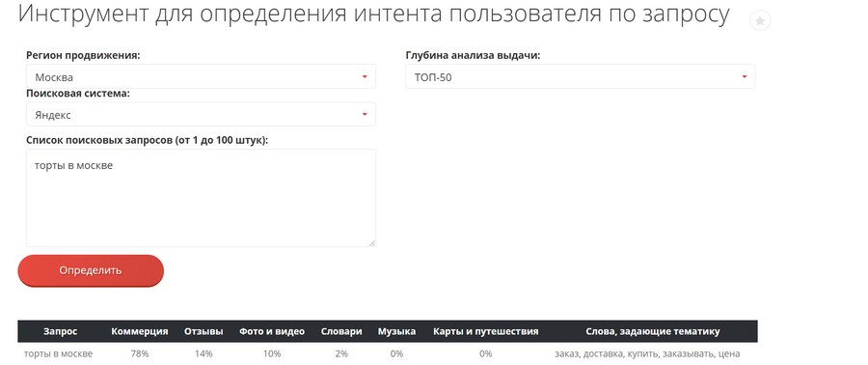Image resolution: width=868 pixels, height=365 pixels.
Task: Click the 78% Коммерция value
Action: [x=140, y=353]
